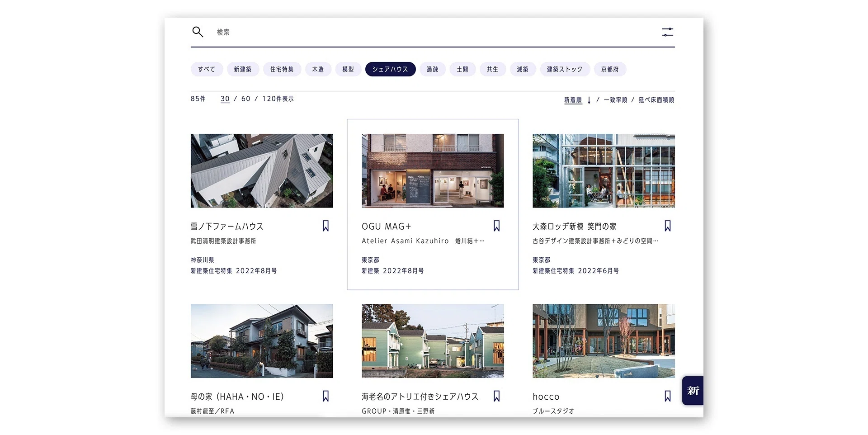Bookmark the 雪ノ下ファームハウス card

(x=325, y=226)
